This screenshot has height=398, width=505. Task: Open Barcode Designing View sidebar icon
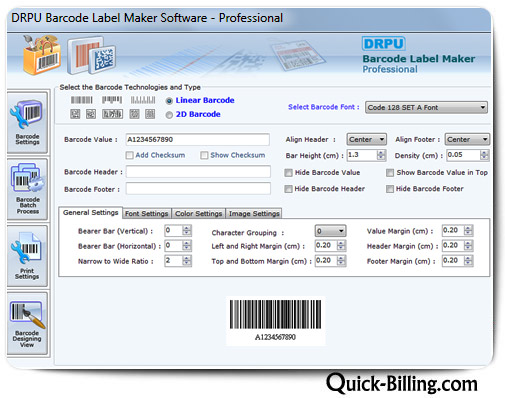click(27, 323)
